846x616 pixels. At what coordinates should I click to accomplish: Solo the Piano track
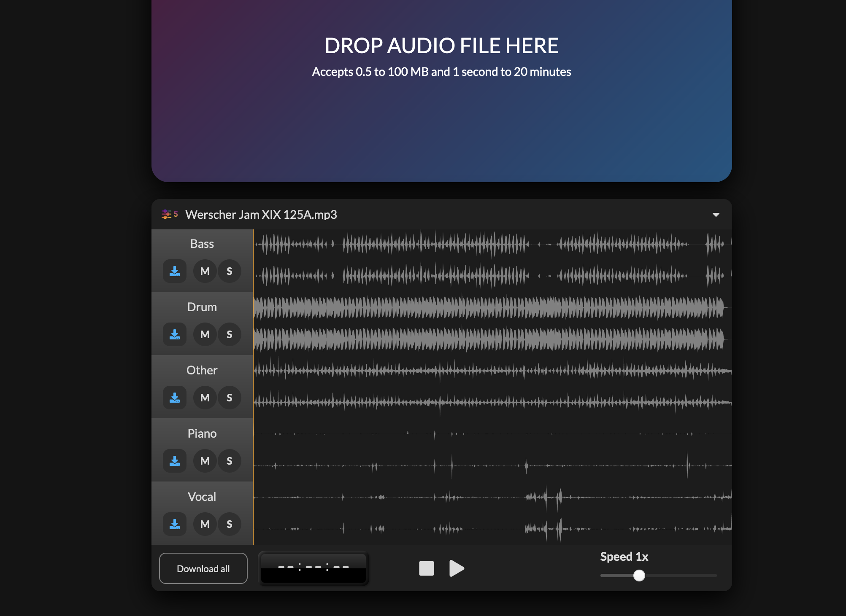230,461
